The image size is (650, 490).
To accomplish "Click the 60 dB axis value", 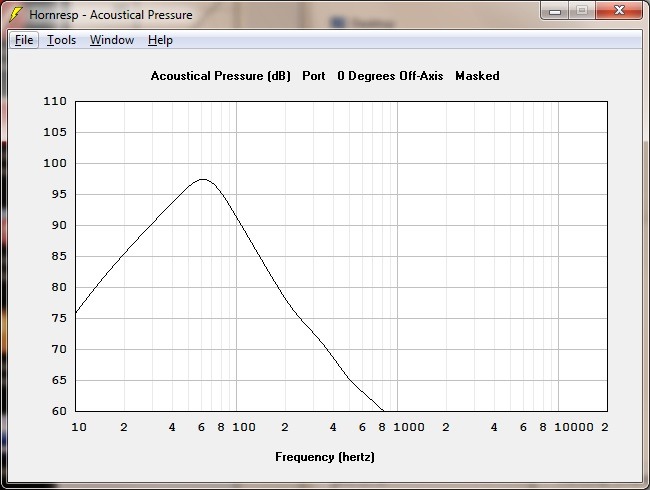I will [59, 411].
